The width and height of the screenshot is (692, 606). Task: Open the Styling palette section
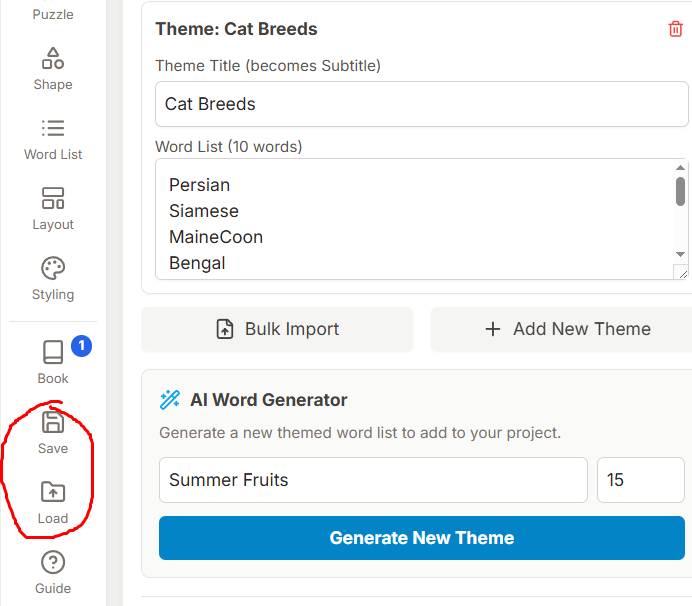[53, 278]
